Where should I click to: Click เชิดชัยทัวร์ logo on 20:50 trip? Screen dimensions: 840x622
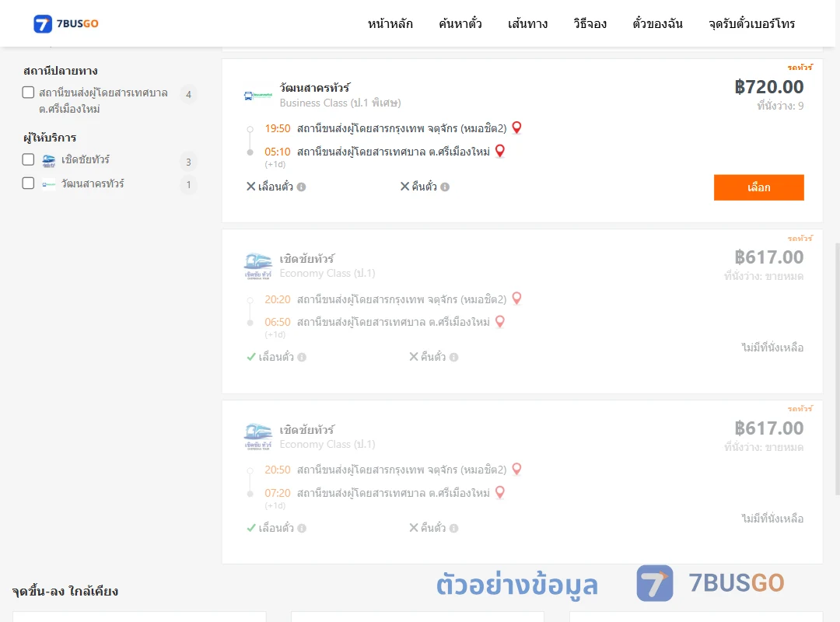point(257,437)
